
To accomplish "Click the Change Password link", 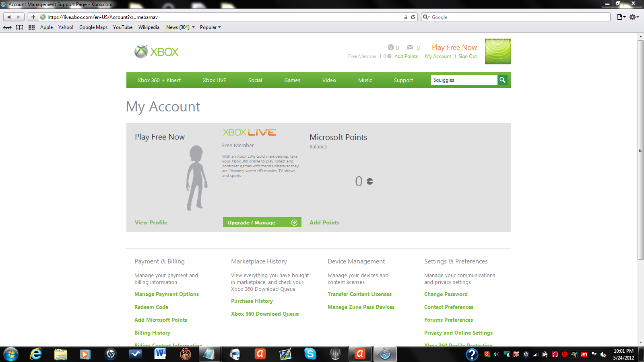I will tap(446, 294).
